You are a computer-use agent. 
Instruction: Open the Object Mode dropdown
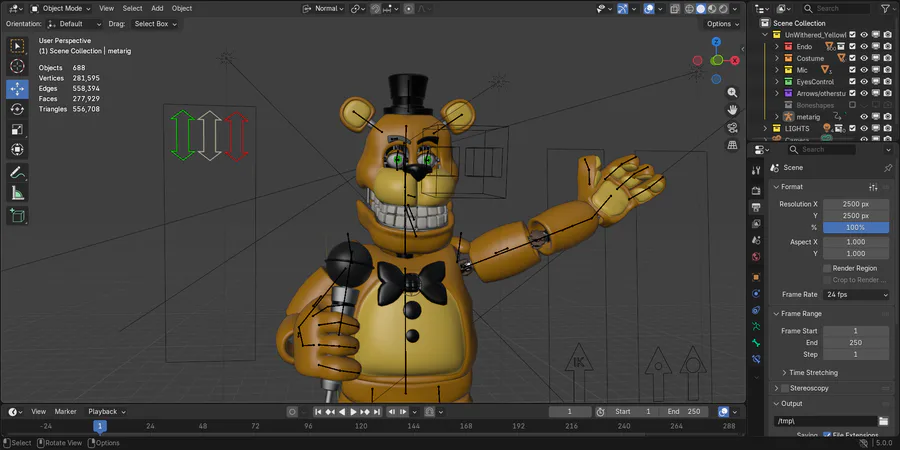(x=60, y=9)
